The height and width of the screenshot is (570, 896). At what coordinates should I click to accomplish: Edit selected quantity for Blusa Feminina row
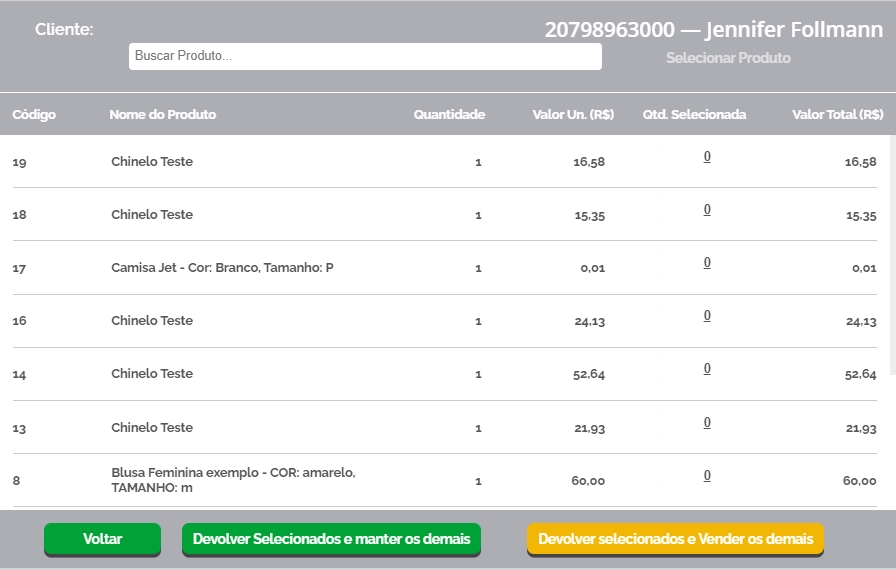[x=707, y=476]
